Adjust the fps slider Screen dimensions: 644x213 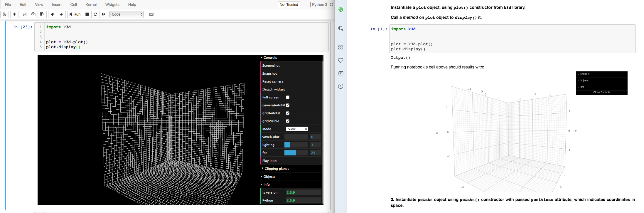pyautogui.click(x=296, y=153)
